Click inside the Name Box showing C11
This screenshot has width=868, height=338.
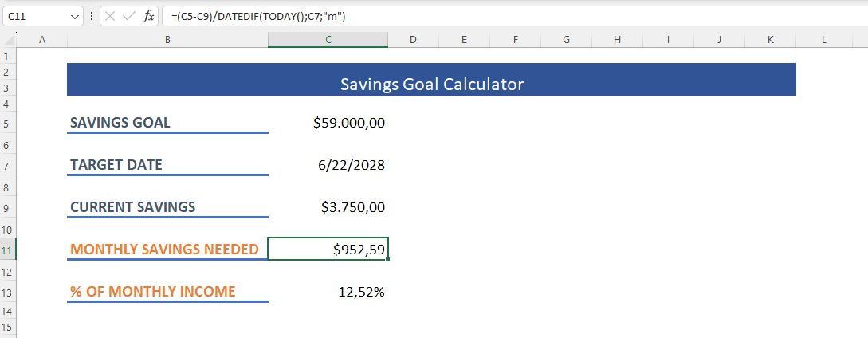(x=36, y=17)
